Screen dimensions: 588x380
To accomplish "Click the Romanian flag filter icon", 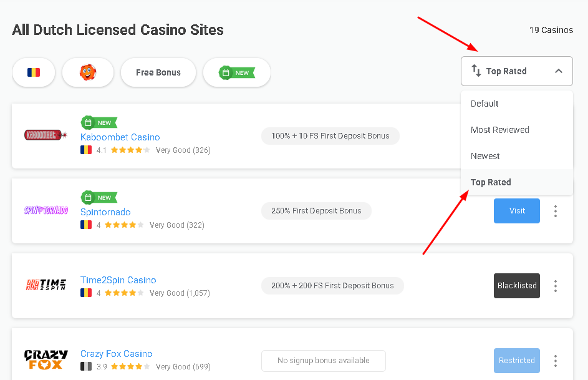I will click(x=33, y=72).
